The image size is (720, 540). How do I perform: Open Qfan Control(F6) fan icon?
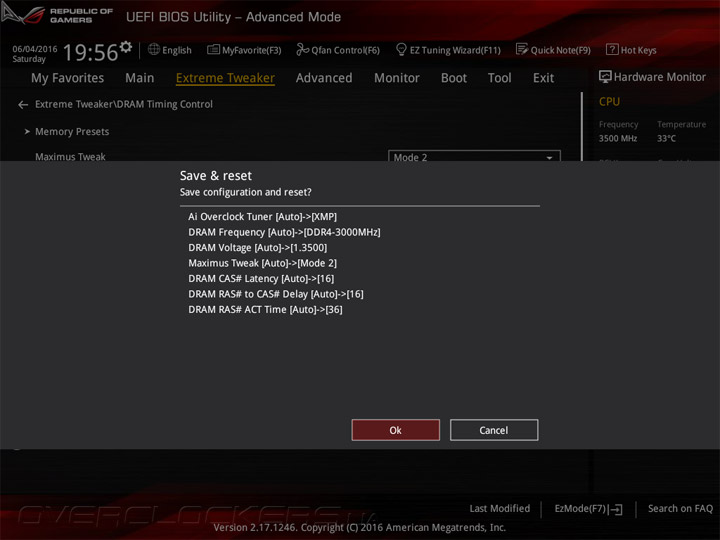click(x=302, y=50)
